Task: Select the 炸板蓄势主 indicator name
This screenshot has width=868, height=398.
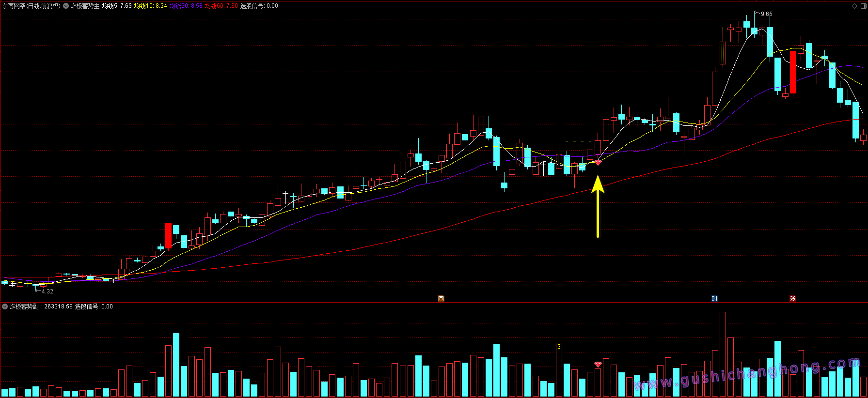Action: 85,6
